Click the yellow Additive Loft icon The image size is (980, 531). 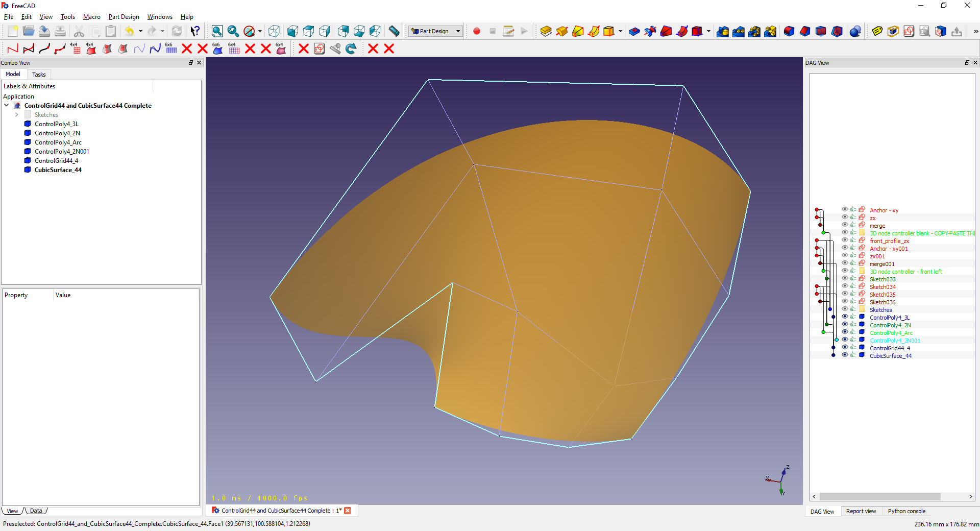click(577, 31)
